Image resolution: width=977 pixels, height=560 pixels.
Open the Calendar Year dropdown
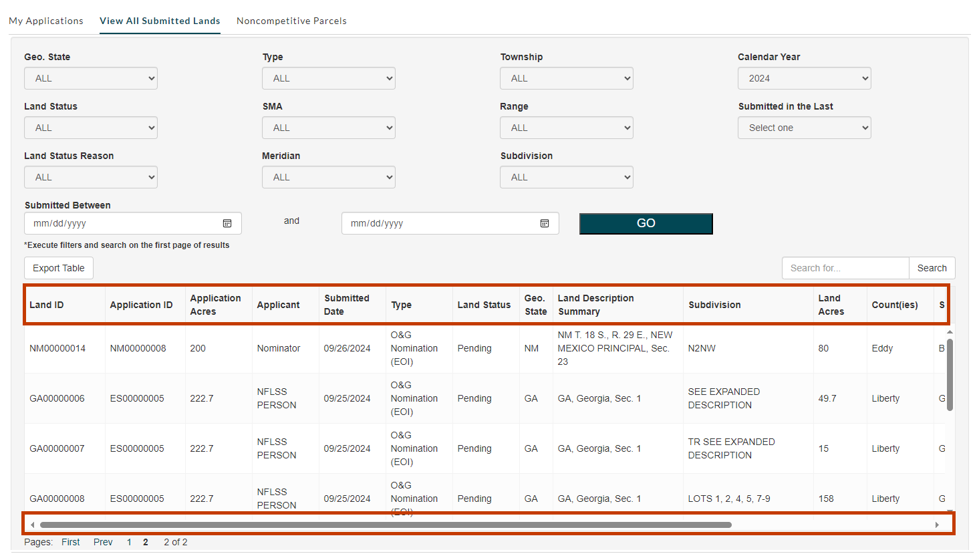(x=804, y=78)
